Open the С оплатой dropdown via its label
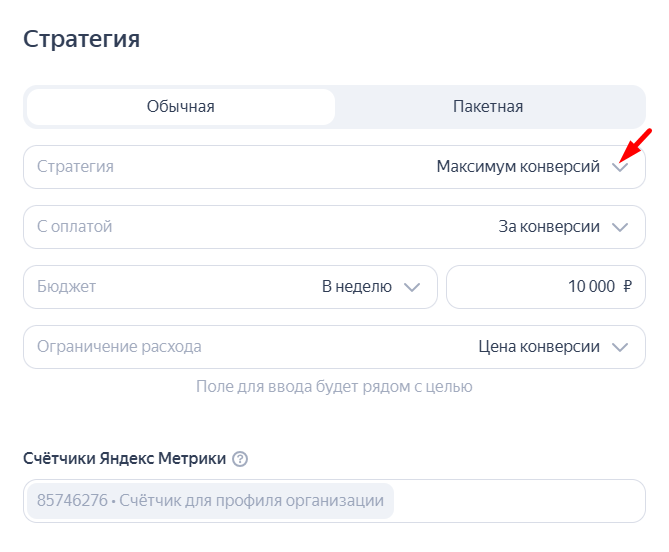The height and width of the screenshot is (552, 669). (x=75, y=227)
